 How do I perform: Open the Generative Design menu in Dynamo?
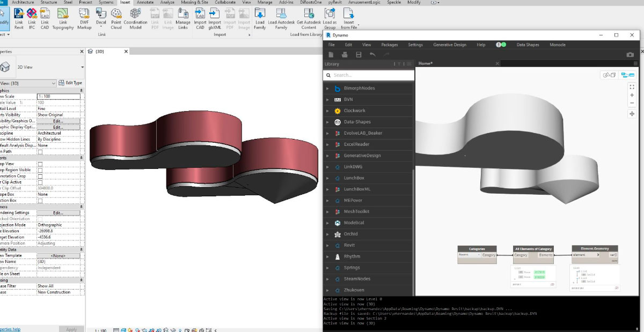point(450,45)
